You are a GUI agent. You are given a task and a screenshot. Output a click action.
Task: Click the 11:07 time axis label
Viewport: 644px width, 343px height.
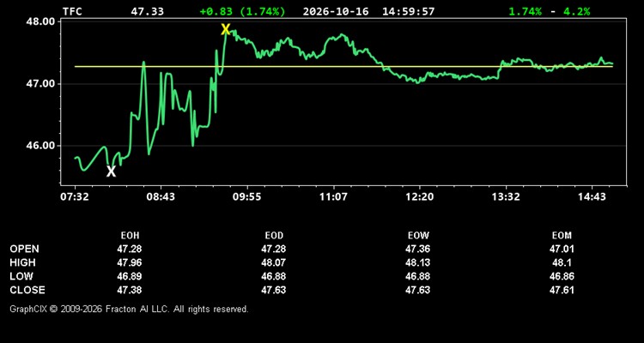[x=333, y=197]
